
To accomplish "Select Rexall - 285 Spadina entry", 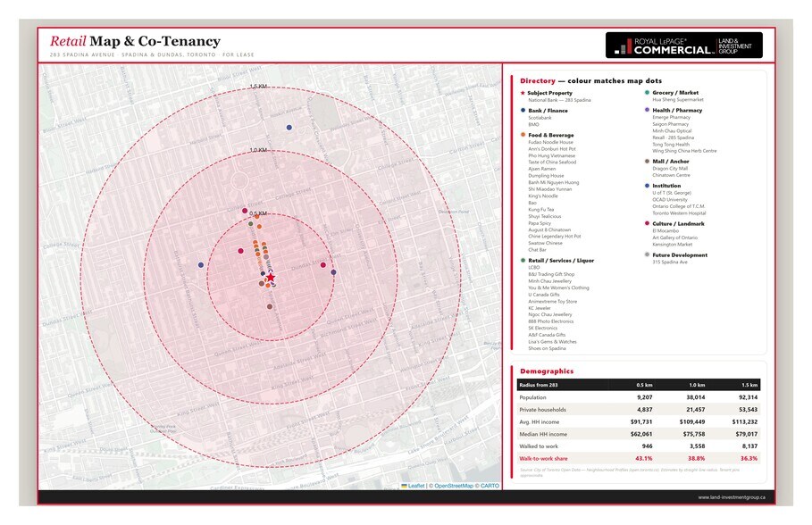I will click(674, 137).
